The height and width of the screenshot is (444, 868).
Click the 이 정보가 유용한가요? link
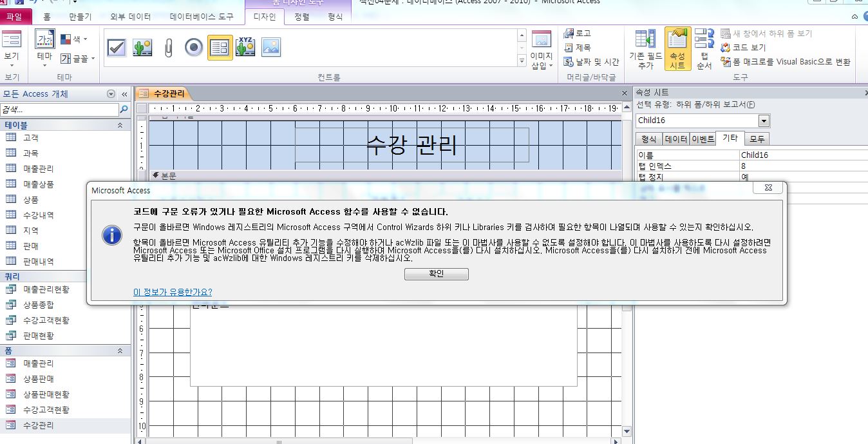pyautogui.click(x=173, y=292)
